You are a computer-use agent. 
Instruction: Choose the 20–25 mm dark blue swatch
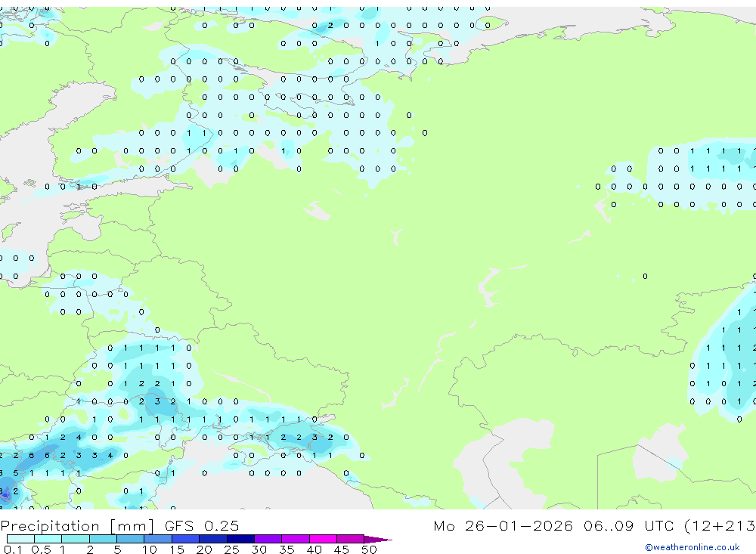(x=213, y=539)
